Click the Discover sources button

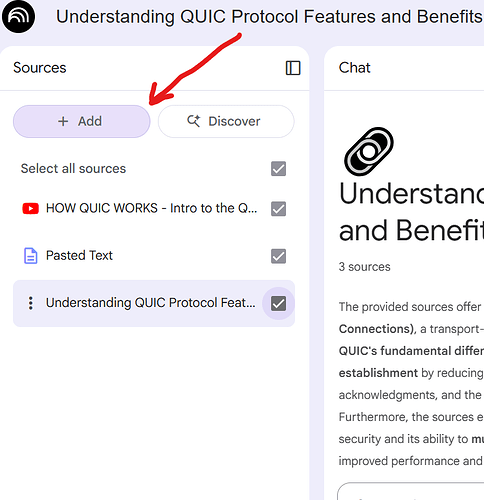pos(226,121)
